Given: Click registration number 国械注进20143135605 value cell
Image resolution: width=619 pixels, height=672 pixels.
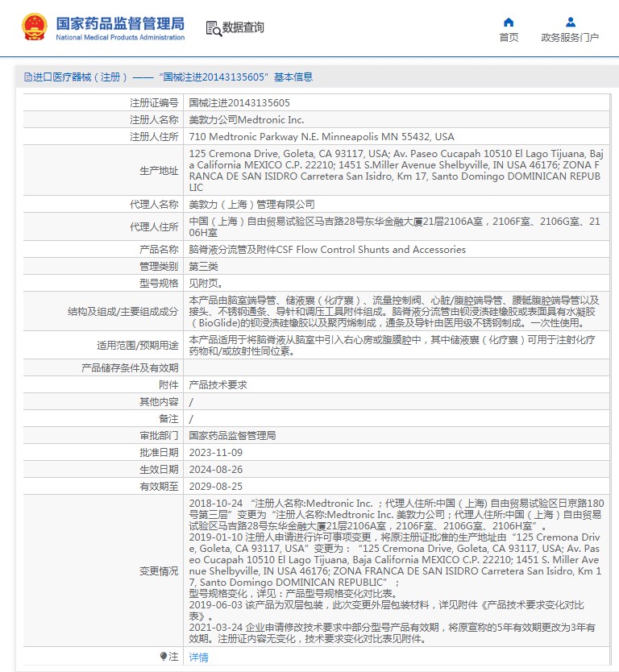Looking at the screenshot, I should click(x=239, y=103).
